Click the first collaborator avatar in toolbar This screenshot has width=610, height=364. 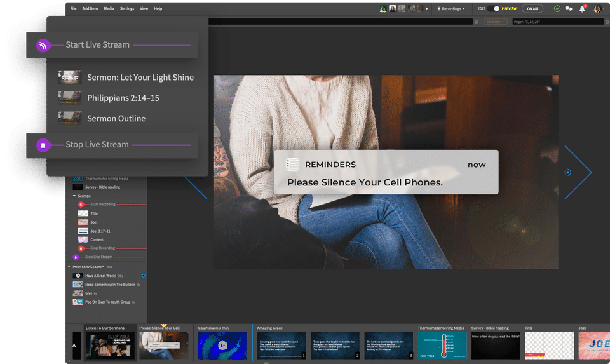click(383, 8)
